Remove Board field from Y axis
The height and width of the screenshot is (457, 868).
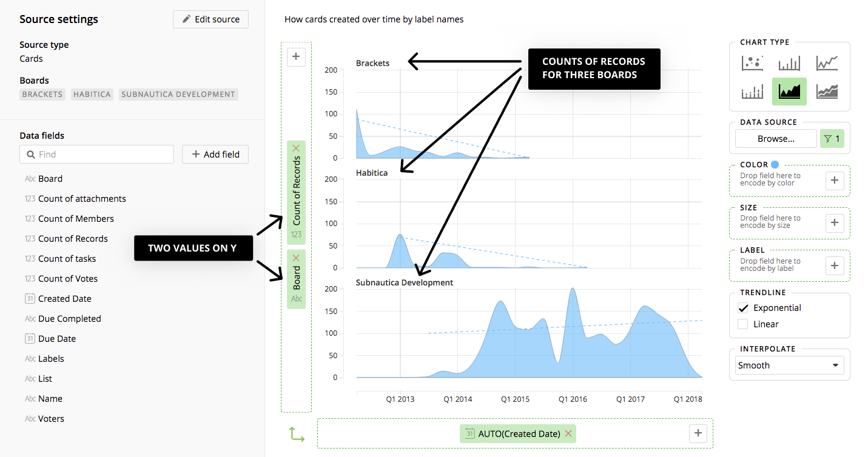(296, 258)
